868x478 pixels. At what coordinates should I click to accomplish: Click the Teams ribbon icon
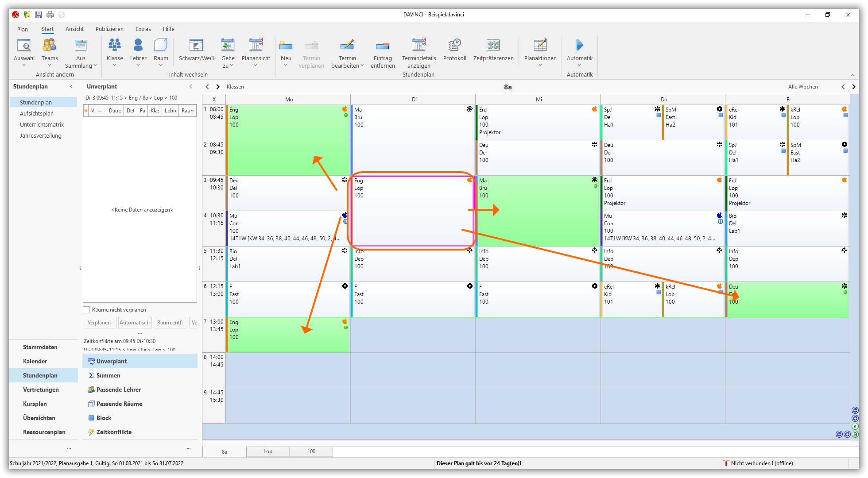coord(50,45)
